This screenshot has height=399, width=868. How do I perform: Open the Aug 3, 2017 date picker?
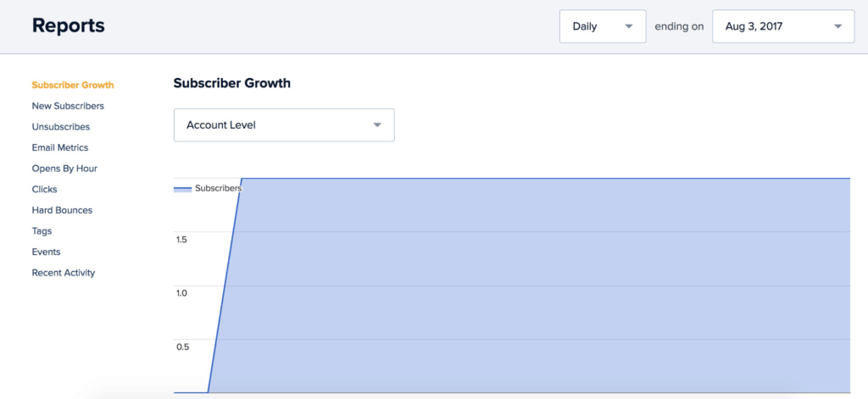[x=783, y=26]
